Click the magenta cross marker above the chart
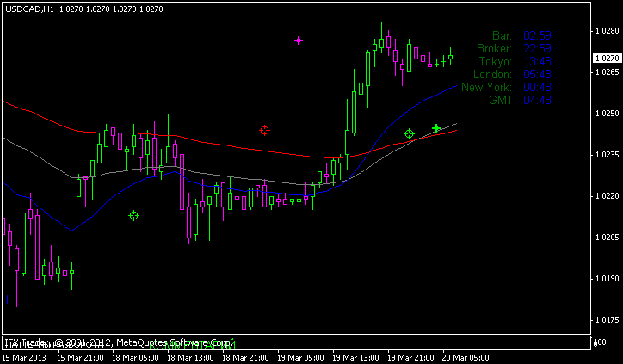Screen dimensions: 623x364 (x=299, y=40)
